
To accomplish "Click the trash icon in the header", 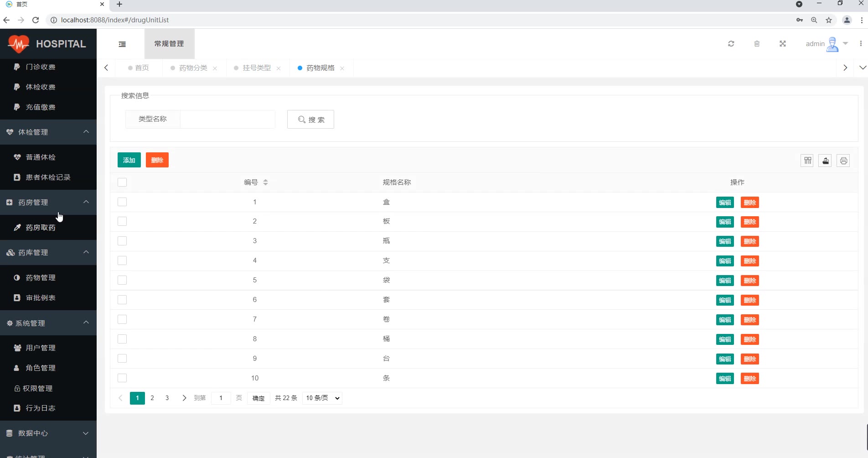I will tap(757, 44).
